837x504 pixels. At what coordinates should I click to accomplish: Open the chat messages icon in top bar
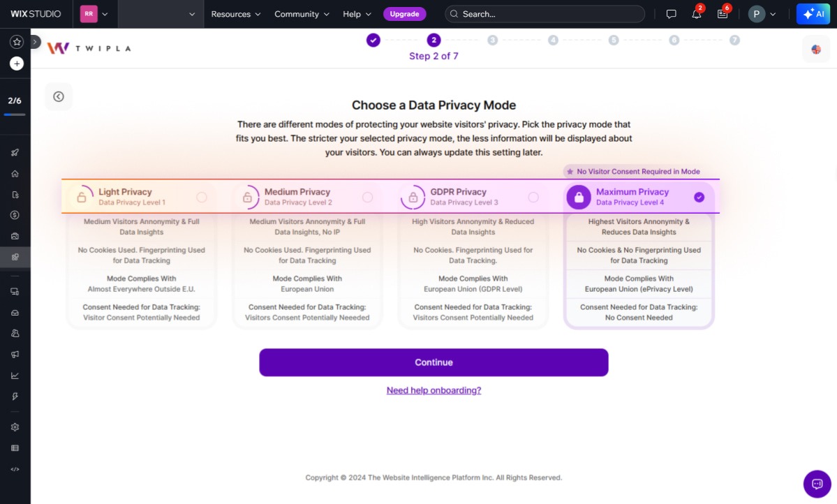coord(671,14)
